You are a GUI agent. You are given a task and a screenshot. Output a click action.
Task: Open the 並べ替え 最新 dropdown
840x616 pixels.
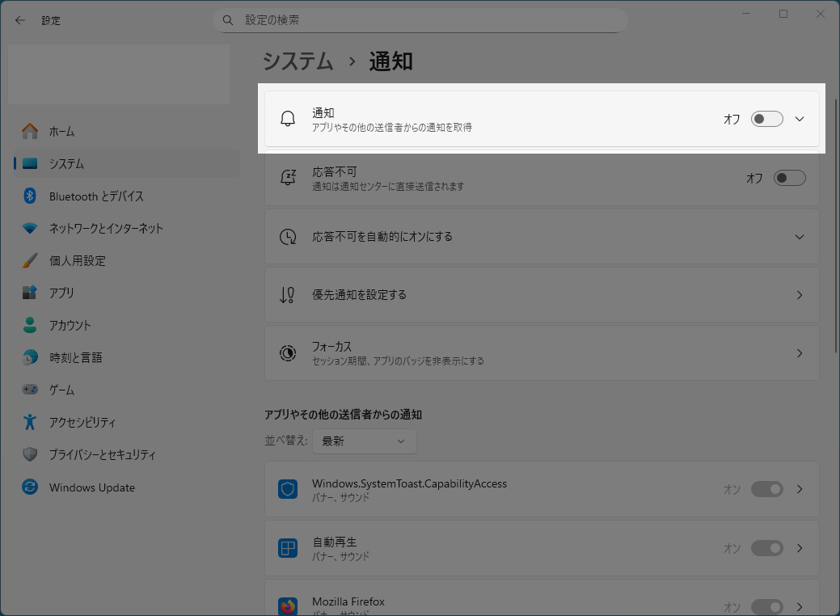[364, 441]
